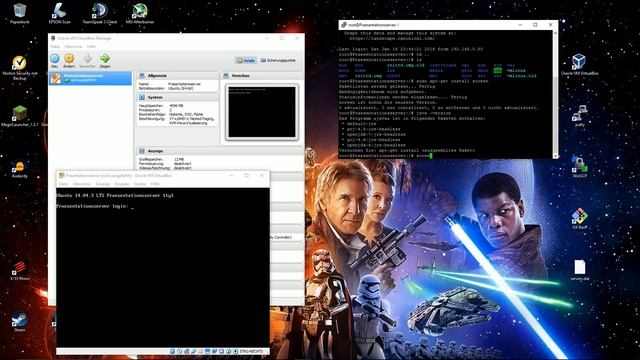The height and width of the screenshot is (360, 640).
Task: Select the EPSON Scan desktop icon
Action: tap(60, 13)
